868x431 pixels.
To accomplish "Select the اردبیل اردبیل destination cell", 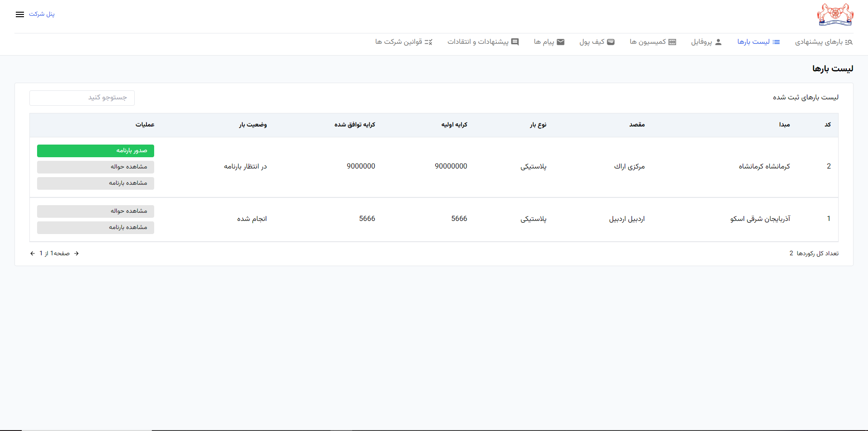I will pos(627,219).
